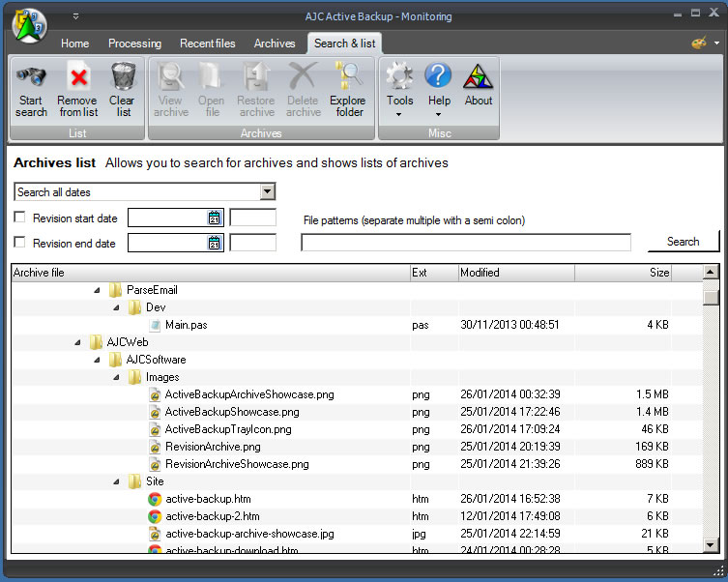Screen dimensions: 728x582
Task: Click Remove from list icon
Action: pyautogui.click(x=78, y=77)
